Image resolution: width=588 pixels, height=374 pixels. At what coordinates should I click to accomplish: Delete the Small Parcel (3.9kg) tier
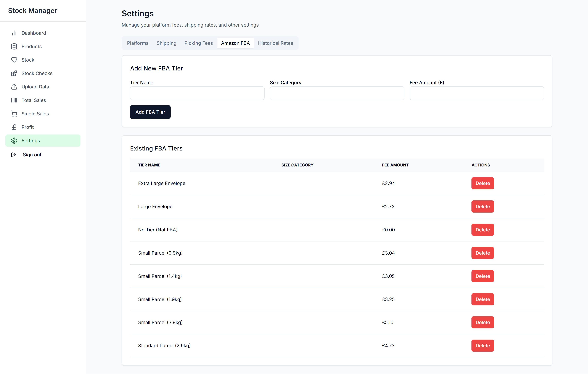[483, 322]
